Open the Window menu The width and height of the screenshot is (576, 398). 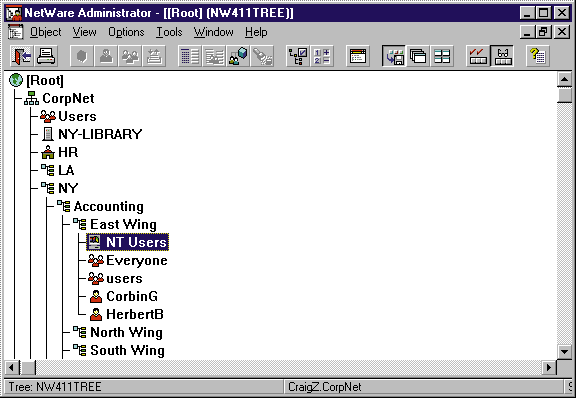click(213, 32)
